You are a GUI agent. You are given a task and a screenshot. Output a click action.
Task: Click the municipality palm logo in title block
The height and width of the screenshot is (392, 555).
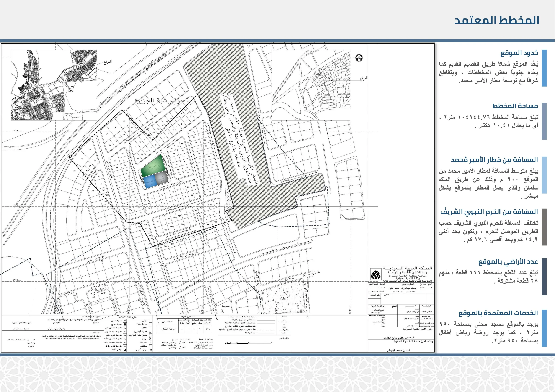click(376, 275)
